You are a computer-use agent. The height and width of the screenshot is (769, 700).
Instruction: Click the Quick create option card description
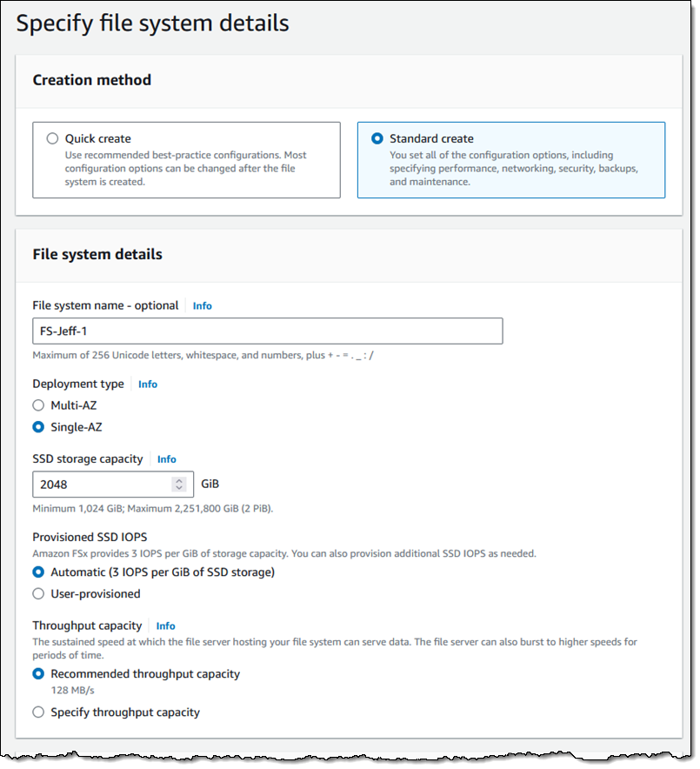[186, 169]
